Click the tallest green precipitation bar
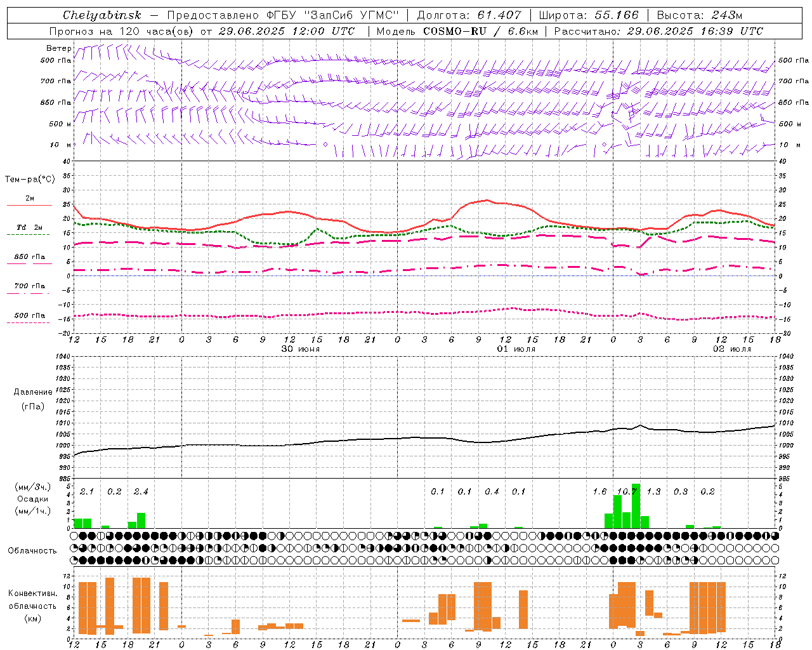This screenshot has height=650, width=812. [x=636, y=506]
